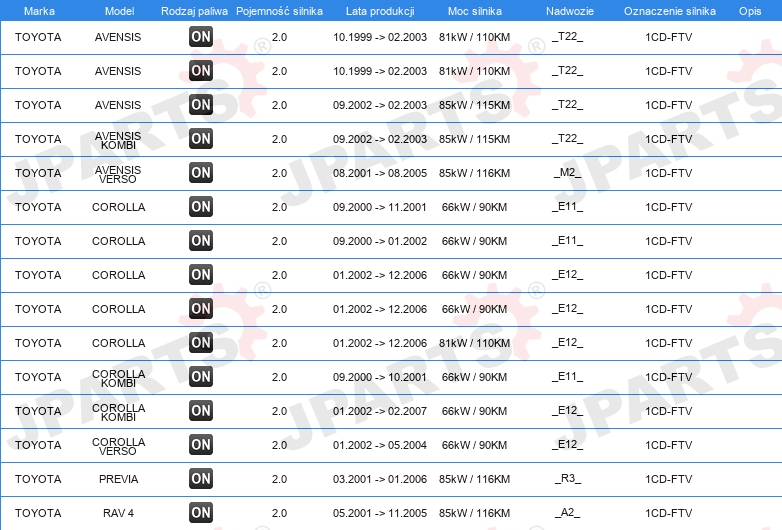Click the ON fuel icon in the AVENSIS VERSO row

201,173
